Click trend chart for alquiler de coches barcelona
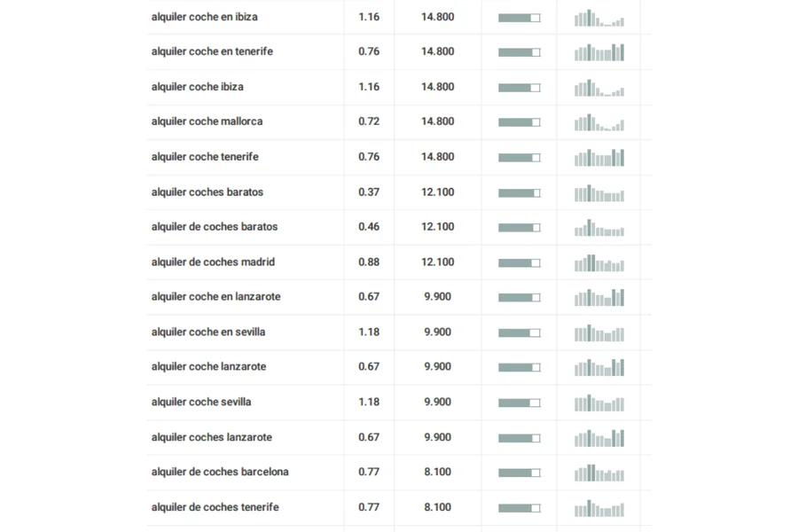This screenshot has width=798, height=532. coord(598,473)
